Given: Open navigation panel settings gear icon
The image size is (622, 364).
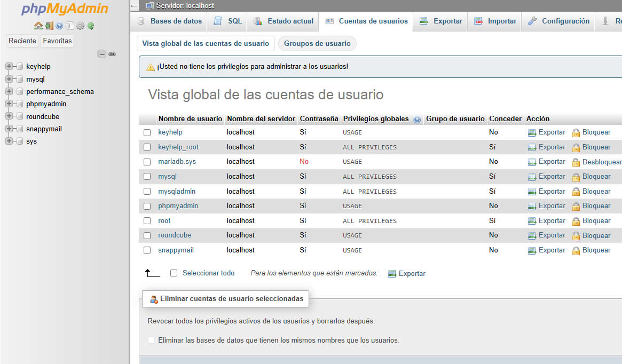Looking at the screenshot, I should (80, 26).
